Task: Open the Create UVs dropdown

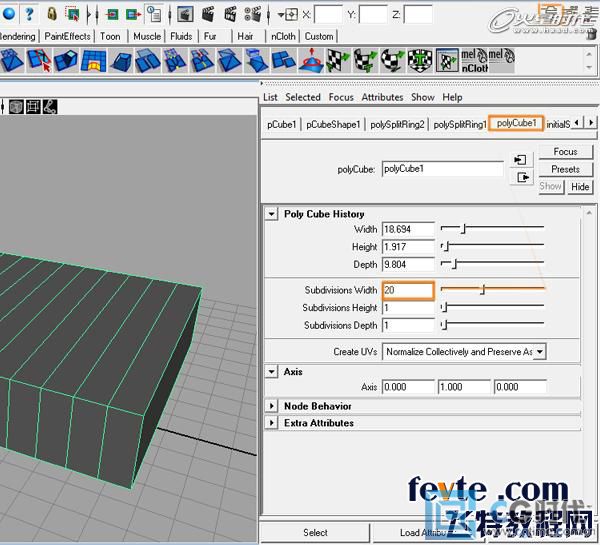Action: click(464, 351)
